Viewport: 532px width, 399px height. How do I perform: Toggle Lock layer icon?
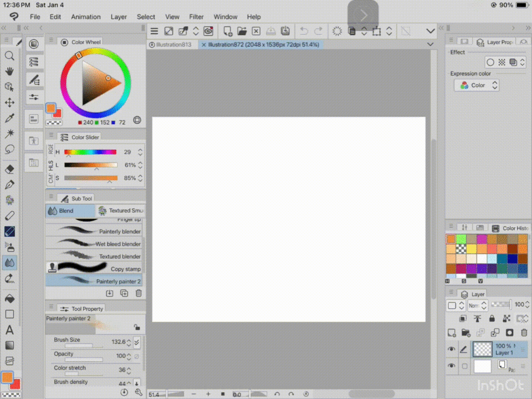(x=492, y=318)
